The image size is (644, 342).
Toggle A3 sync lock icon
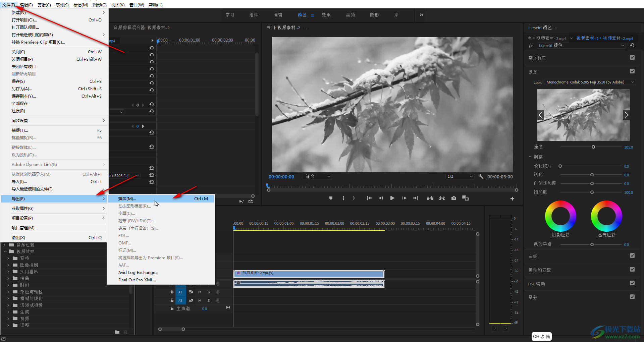click(191, 300)
